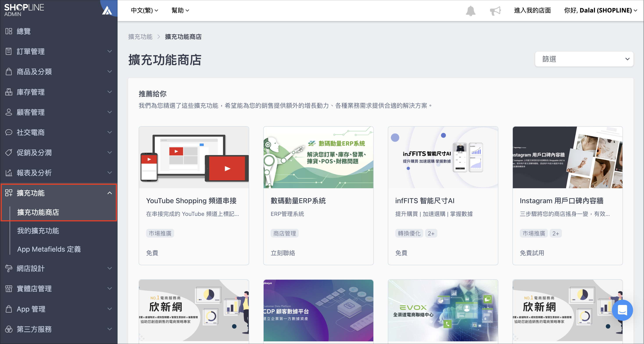Click the 2+ tag on infFITS card
The height and width of the screenshot is (344, 644).
click(431, 233)
